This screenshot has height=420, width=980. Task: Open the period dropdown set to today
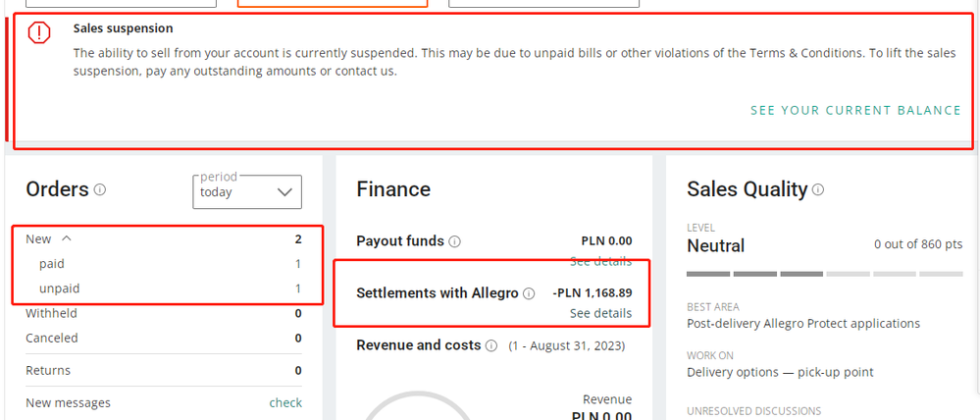(x=247, y=192)
